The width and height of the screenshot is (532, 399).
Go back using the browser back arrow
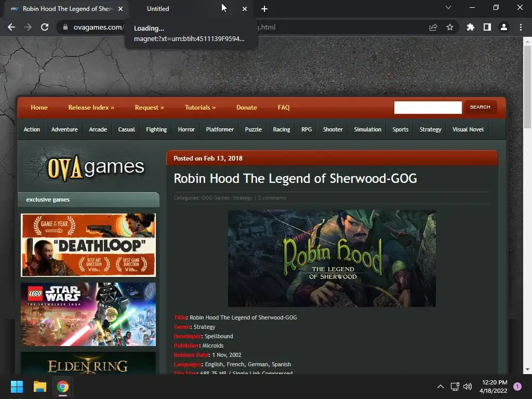tap(11, 27)
